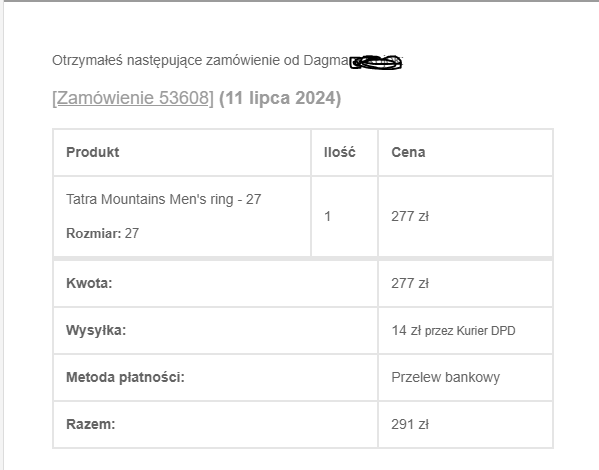Image resolution: width=599 pixels, height=470 pixels.
Task: Click the Kwota amount 277 zł
Action: pos(410,283)
